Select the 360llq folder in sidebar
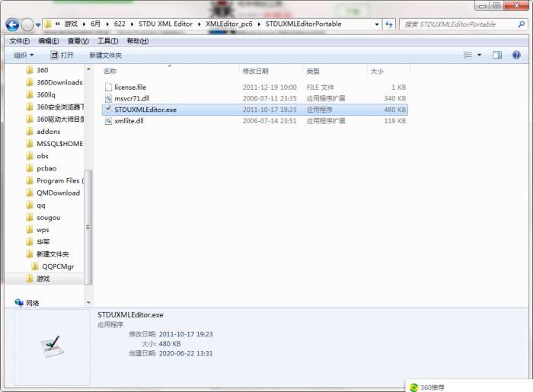The height and width of the screenshot is (392, 533). click(40, 94)
